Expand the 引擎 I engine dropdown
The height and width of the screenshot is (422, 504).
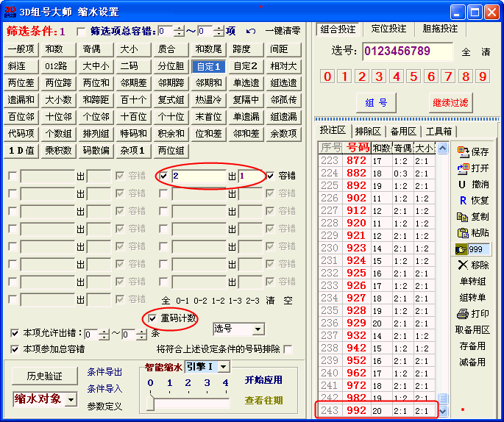point(224,366)
